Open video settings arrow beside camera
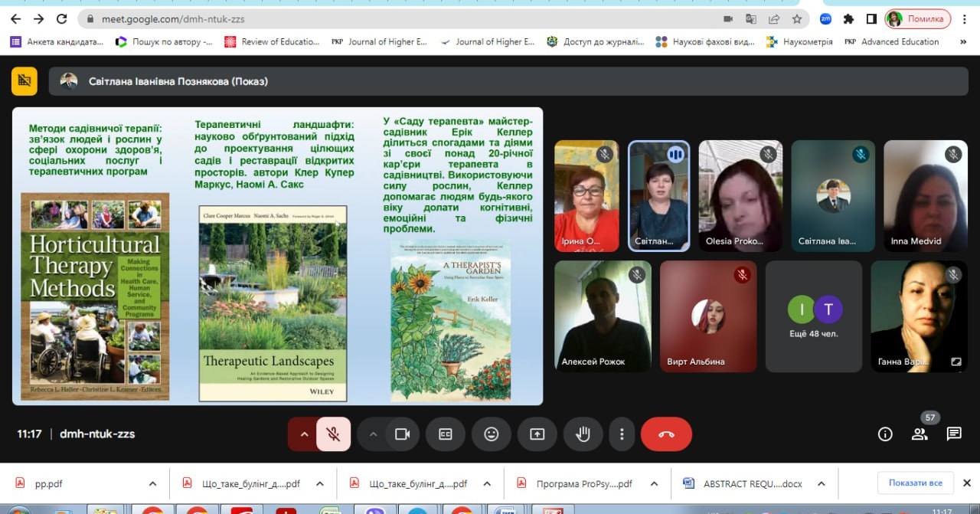The image size is (980, 514). click(x=374, y=434)
